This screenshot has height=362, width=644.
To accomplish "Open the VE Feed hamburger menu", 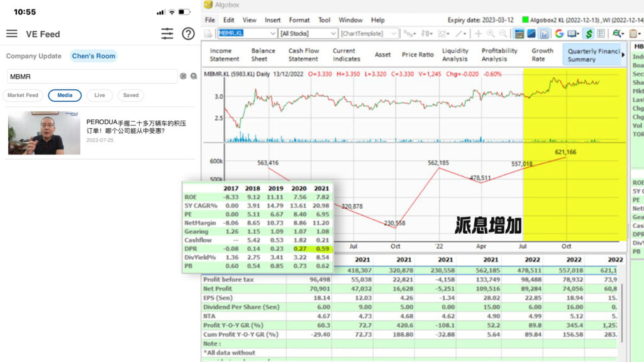I will [12, 34].
